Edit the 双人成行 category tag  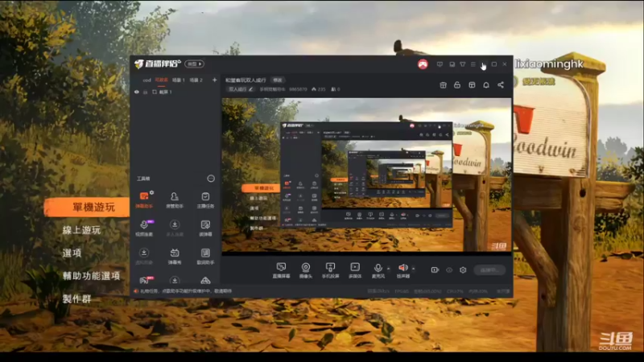click(x=241, y=89)
